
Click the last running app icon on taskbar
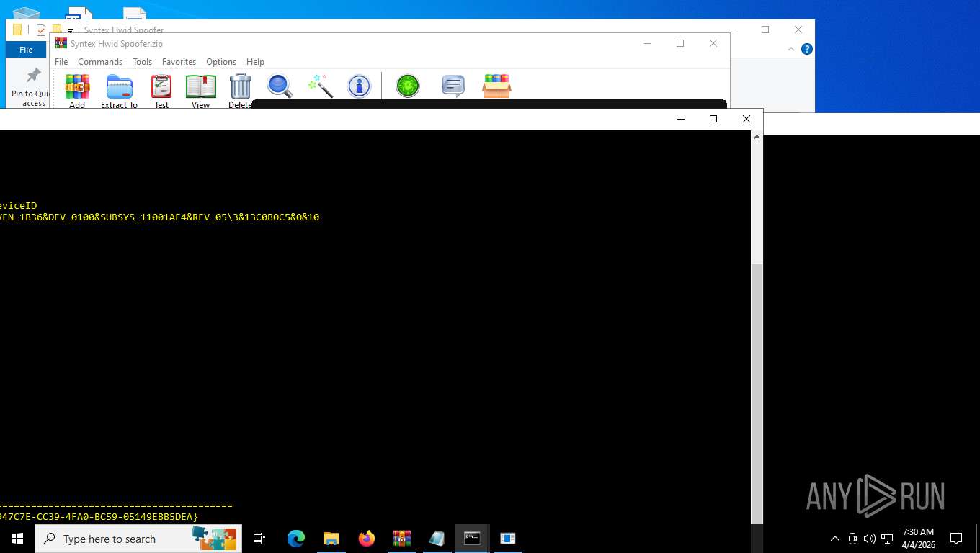(507, 539)
